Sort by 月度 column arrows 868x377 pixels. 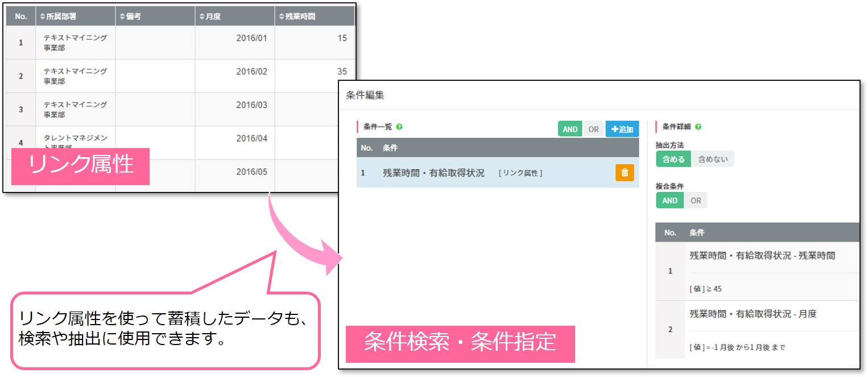click(x=201, y=17)
